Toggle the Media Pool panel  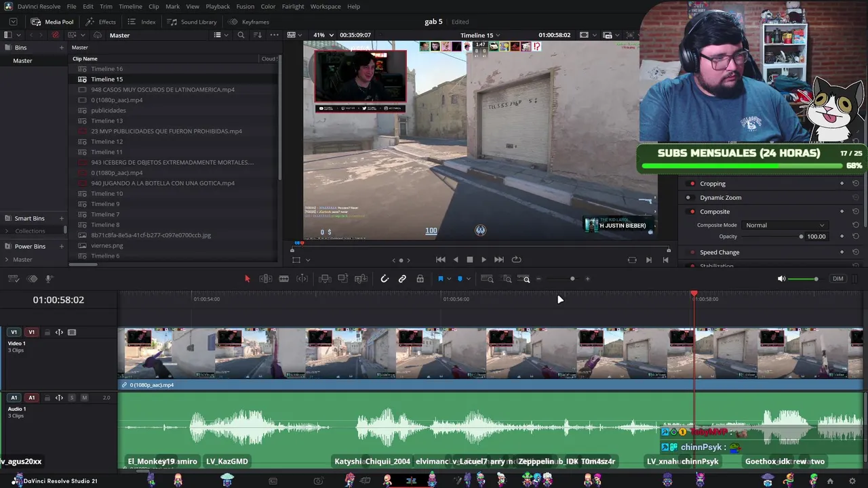(52, 22)
